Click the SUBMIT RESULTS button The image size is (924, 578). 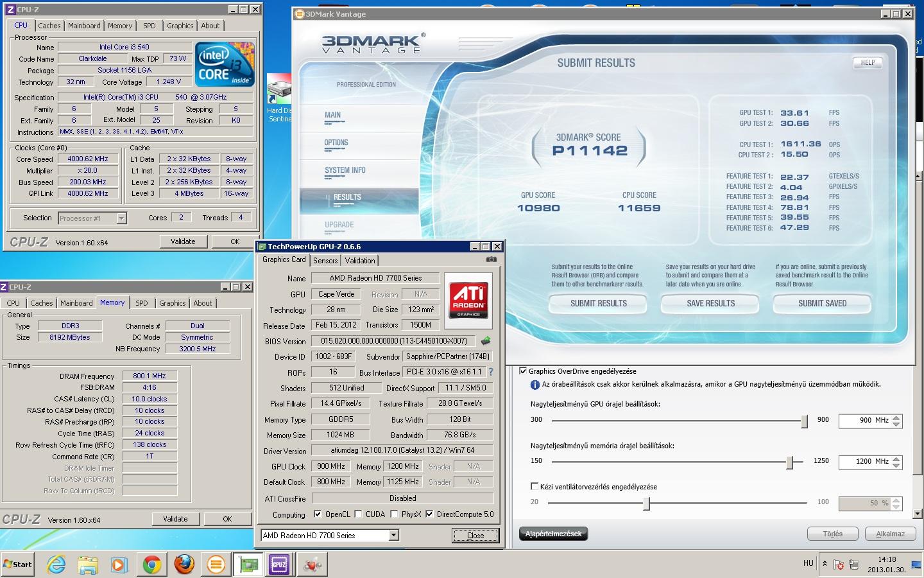(x=599, y=303)
